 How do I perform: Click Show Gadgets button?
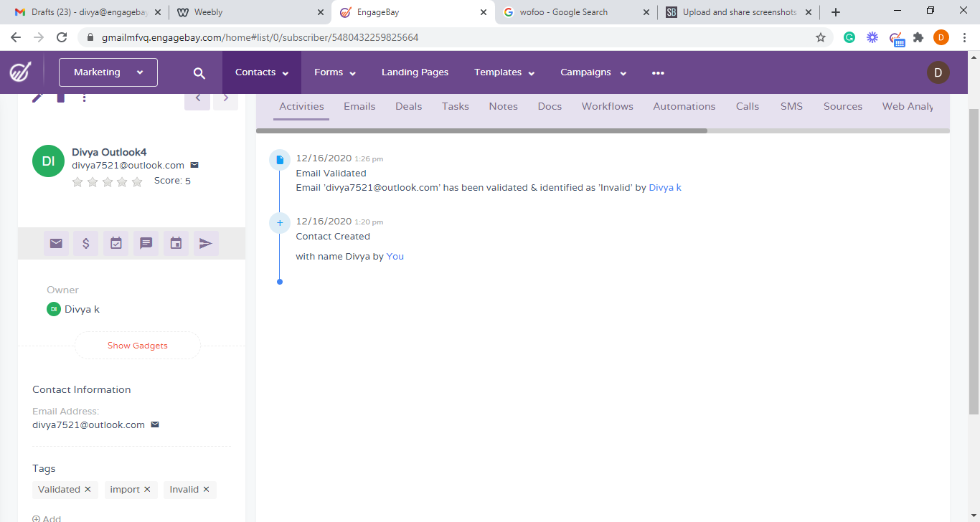(138, 346)
